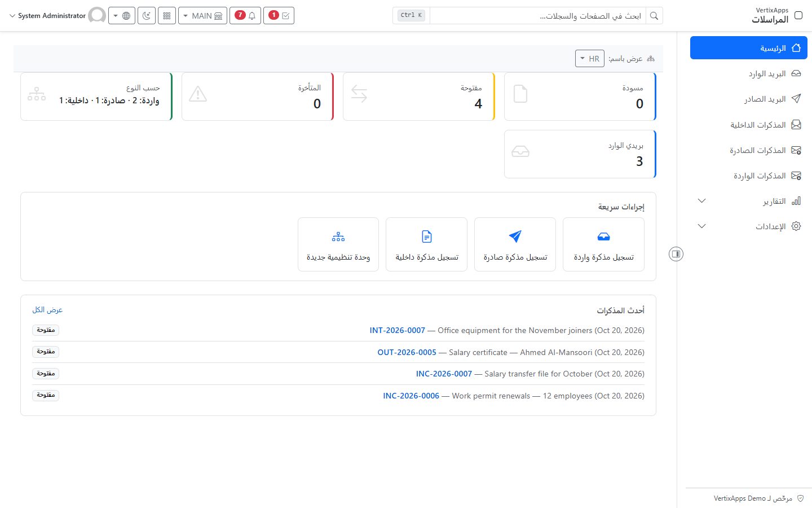Click عرض الكل view all link
Screen dimensions: 812x508
[x=47, y=310]
